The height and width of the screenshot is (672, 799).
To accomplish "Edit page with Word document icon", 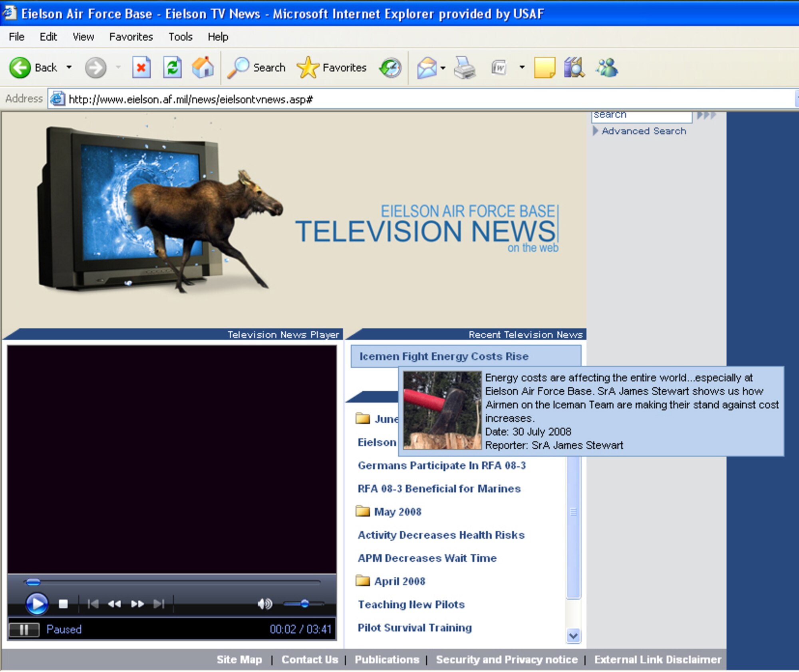I will [499, 67].
